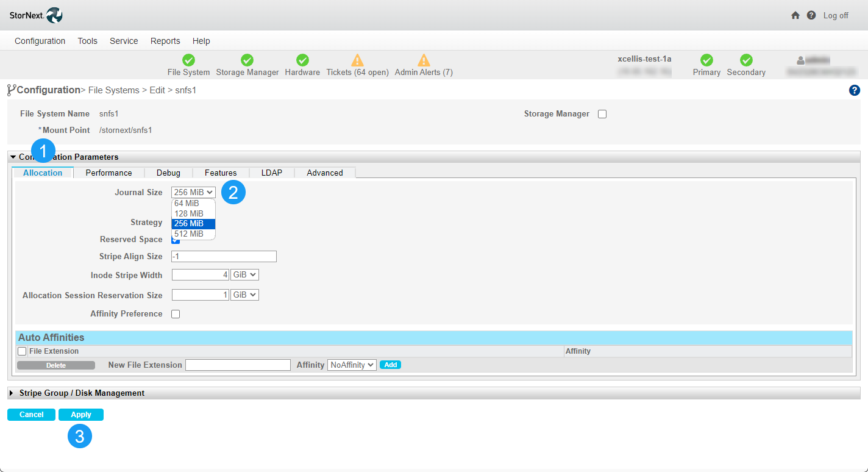Open the Inode Stripe Width unit dropdown
This screenshot has width=868, height=472.
tap(244, 275)
